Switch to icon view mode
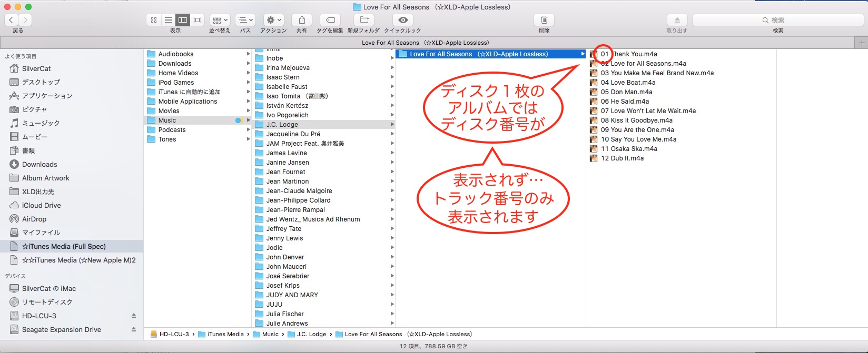The width and height of the screenshot is (868, 353). click(x=154, y=20)
